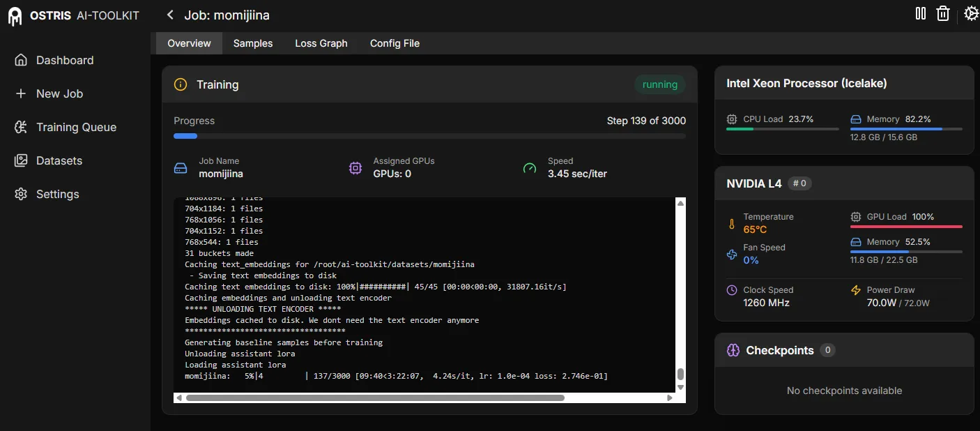Image resolution: width=980 pixels, height=431 pixels.
Task: Click the training progress bar
Action: tap(429, 136)
